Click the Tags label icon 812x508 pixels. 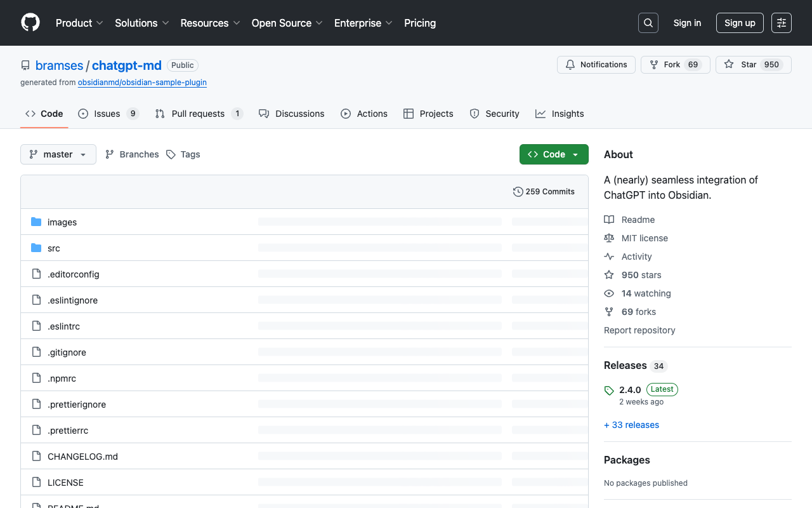(x=171, y=154)
